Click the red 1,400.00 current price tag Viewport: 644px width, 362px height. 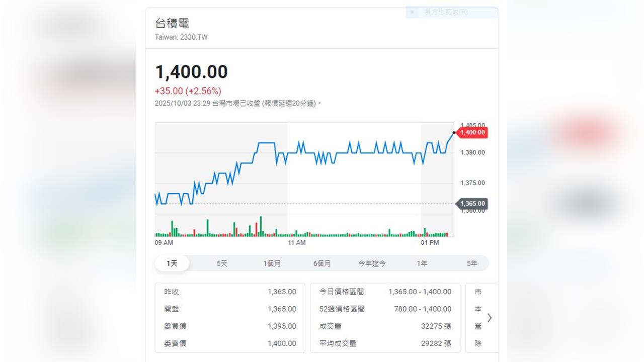click(472, 133)
